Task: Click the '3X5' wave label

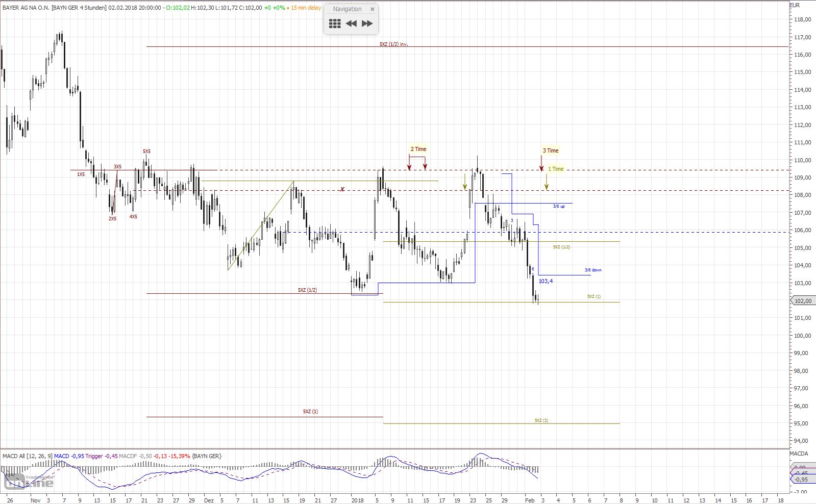Action: (117, 167)
